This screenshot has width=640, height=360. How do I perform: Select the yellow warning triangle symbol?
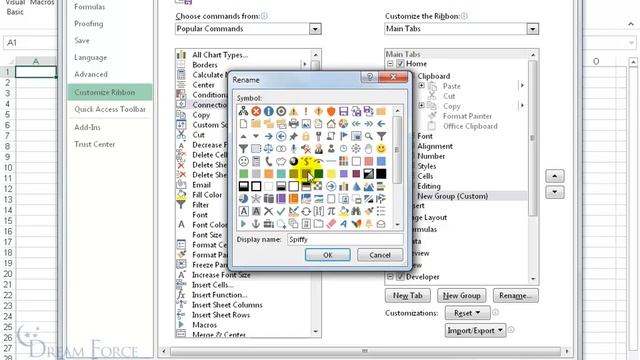(293, 111)
